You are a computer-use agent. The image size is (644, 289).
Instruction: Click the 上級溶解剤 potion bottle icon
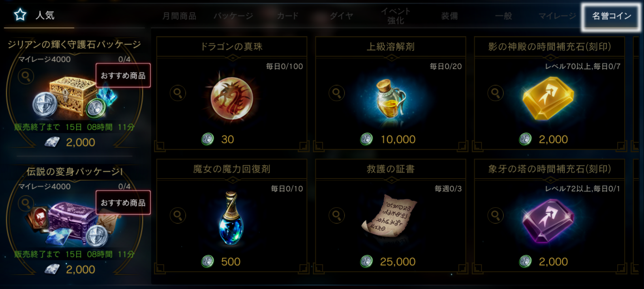[x=390, y=98]
